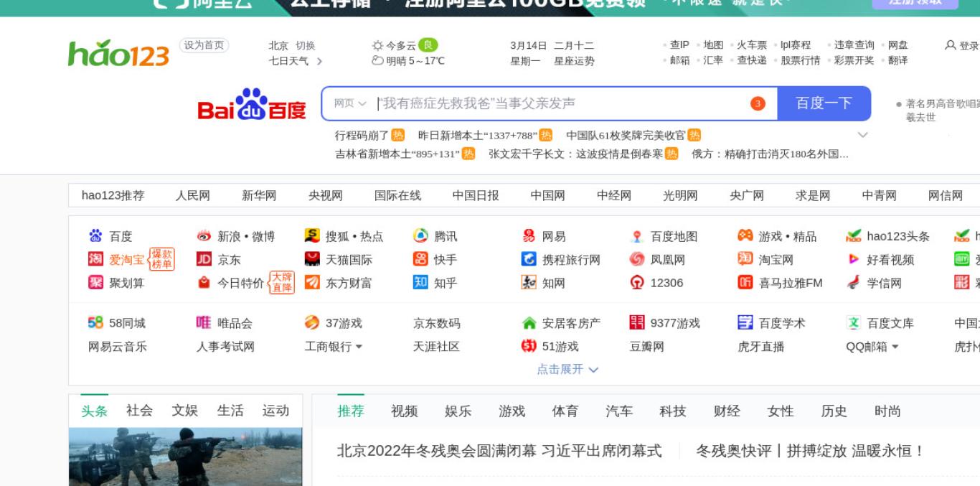Expand the hot search list chevron
The image size is (980, 486).
(x=863, y=135)
